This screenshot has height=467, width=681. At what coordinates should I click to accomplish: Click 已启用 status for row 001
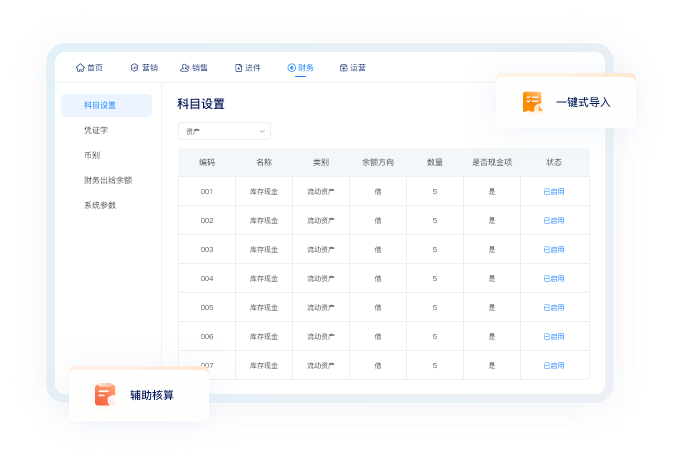click(x=553, y=191)
